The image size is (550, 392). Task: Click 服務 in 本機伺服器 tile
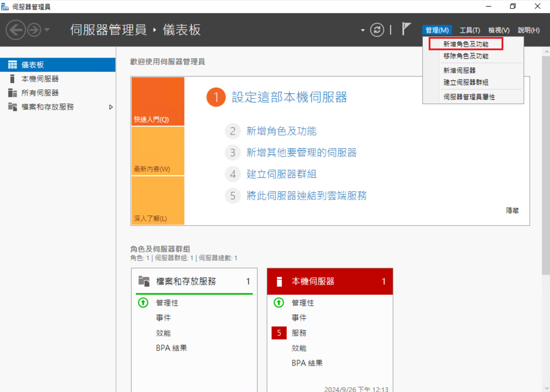click(299, 333)
